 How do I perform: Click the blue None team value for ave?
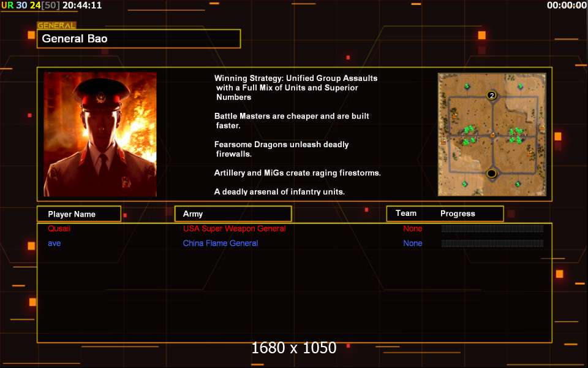[x=412, y=243]
